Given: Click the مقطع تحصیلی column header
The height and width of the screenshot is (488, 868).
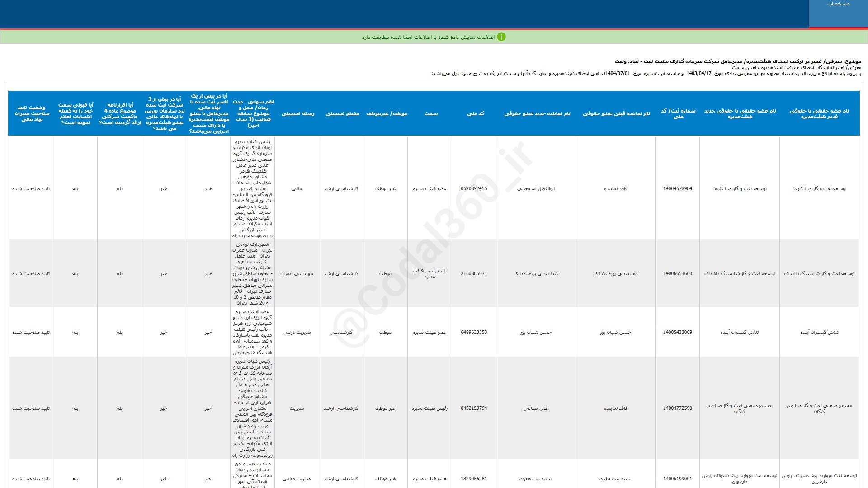Looking at the screenshot, I should click(342, 113).
